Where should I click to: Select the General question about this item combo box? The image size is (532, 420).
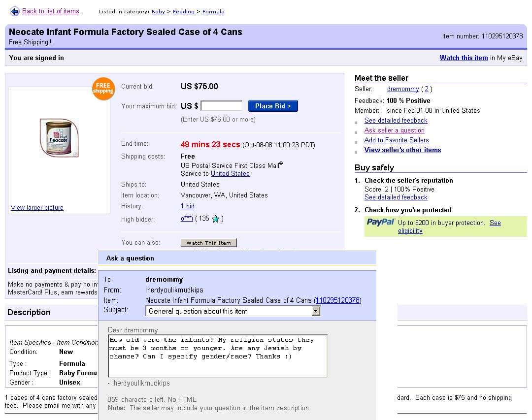[x=233, y=311]
